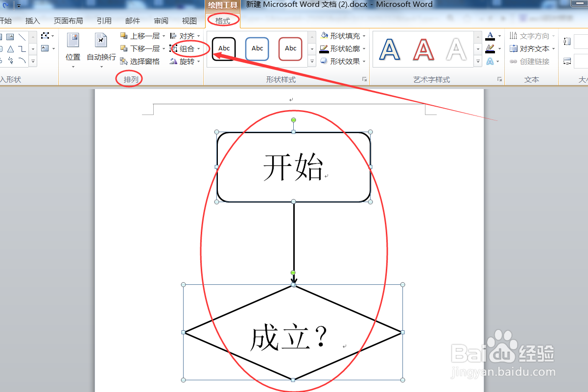Viewport: 588px width, 392px height.
Task: Open the 自动换行 (Wrap Text) menu
Action: [101, 51]
